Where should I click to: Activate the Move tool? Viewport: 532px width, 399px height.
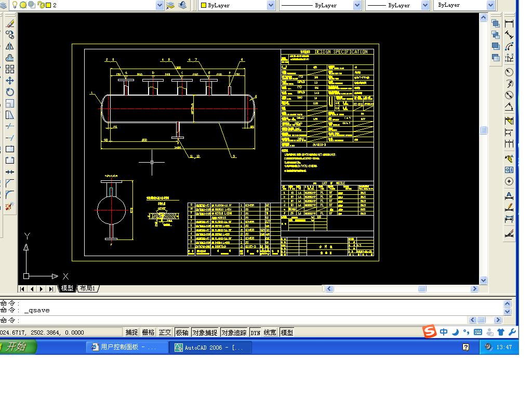(x=9, y=81)
